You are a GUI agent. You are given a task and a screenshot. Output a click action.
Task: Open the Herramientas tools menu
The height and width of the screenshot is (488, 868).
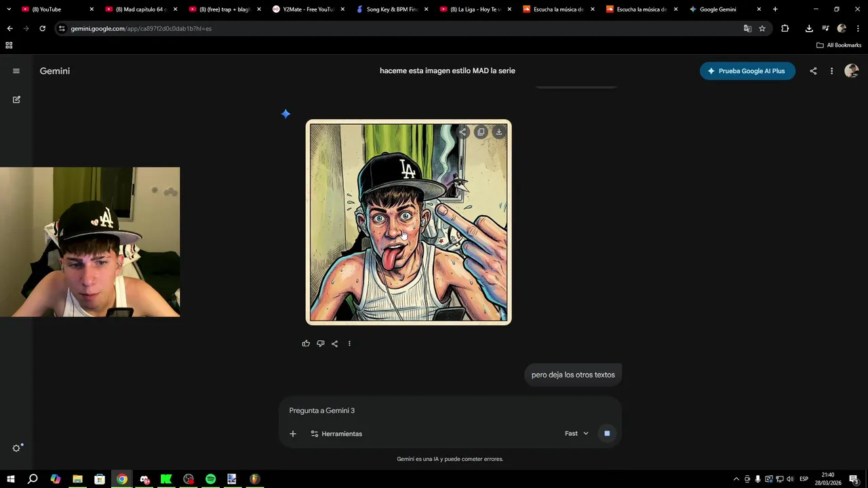click(336, 434)
